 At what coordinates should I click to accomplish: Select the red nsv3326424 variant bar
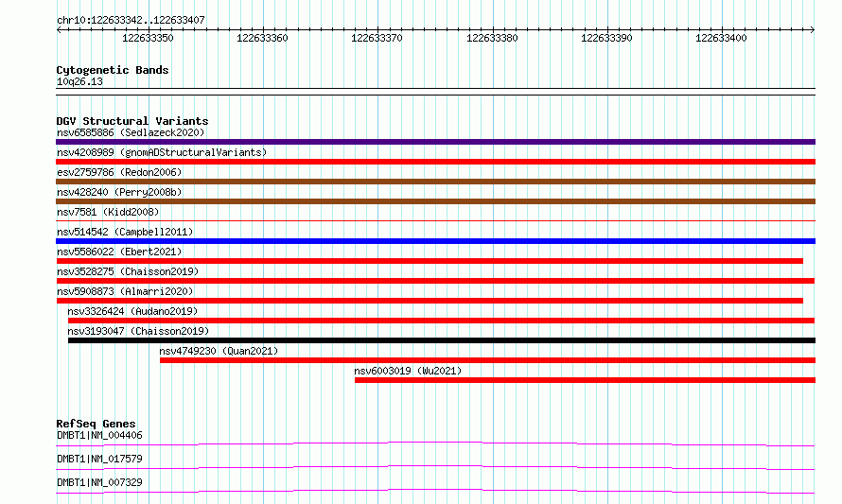441,321
